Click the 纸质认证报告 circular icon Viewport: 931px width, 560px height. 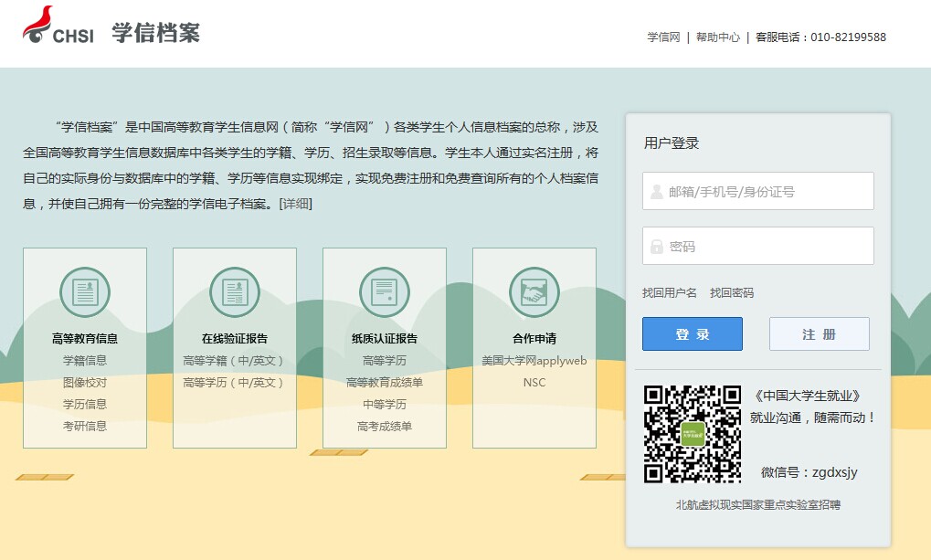coord(385,292)
